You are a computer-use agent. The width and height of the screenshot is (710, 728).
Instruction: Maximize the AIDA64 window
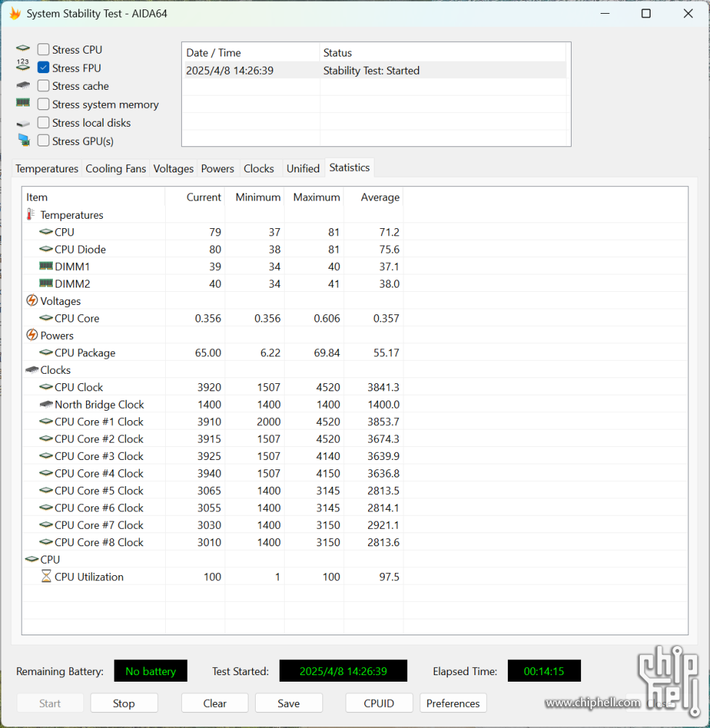pyautogui.click(x=646, y=14)
